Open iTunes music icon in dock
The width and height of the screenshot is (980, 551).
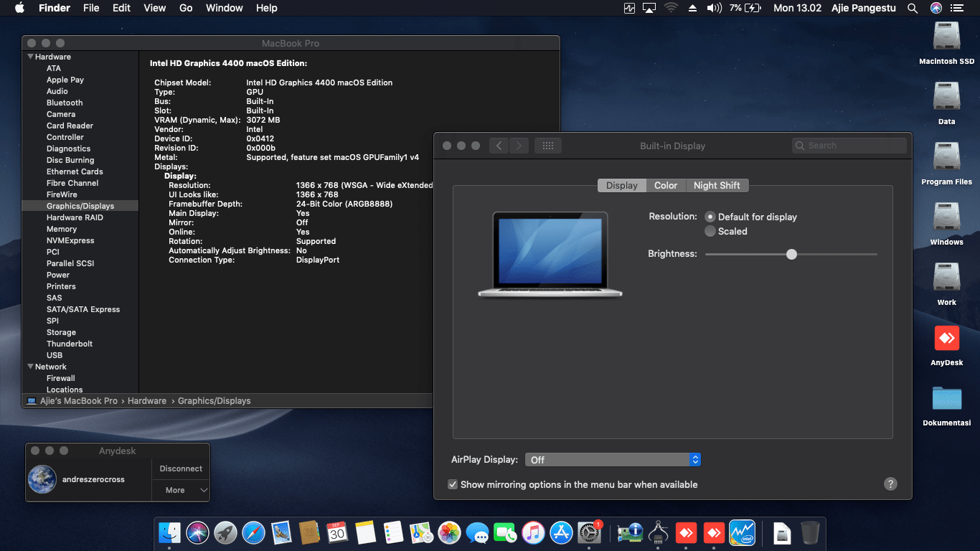point(533,532)
